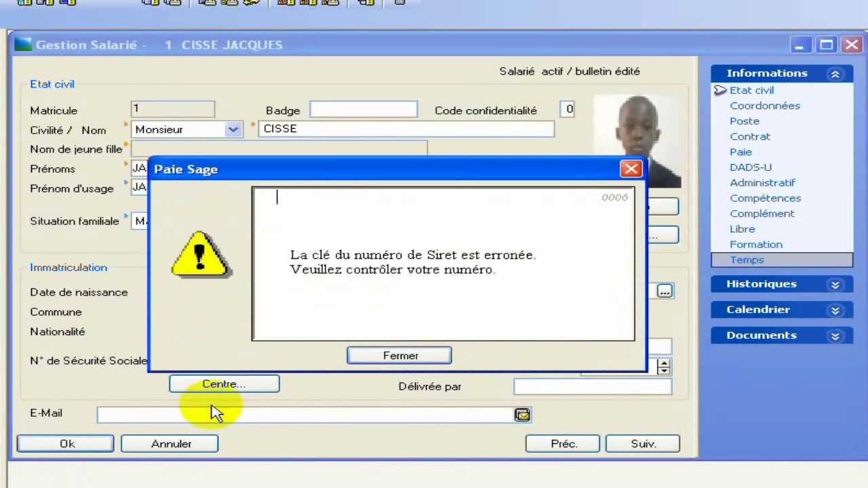This screenshot has width=868, height=488.
Task: Click the yellow warning icon in the dialog
Action: [200, 255]
